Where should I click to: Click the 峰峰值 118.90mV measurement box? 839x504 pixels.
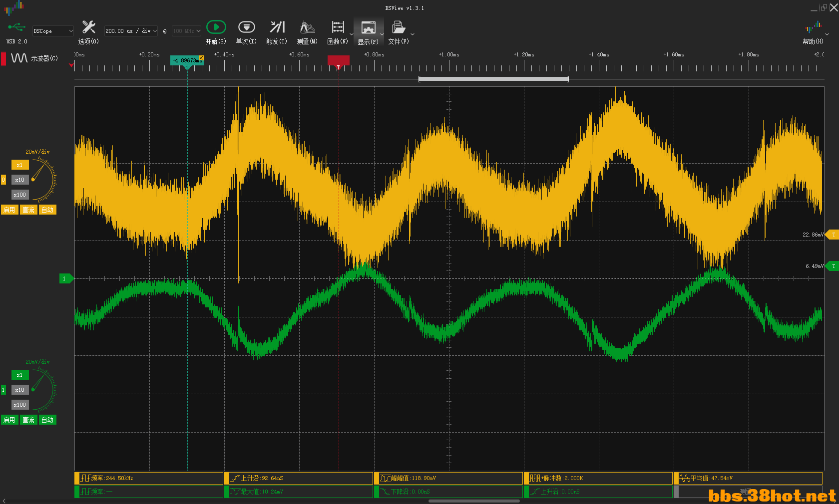coord(448,478)
